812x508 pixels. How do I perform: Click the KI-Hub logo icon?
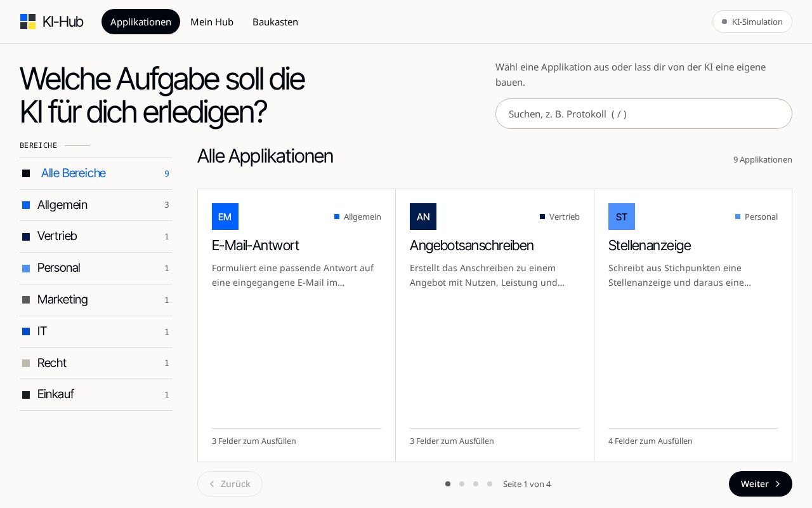coord(28,22)
